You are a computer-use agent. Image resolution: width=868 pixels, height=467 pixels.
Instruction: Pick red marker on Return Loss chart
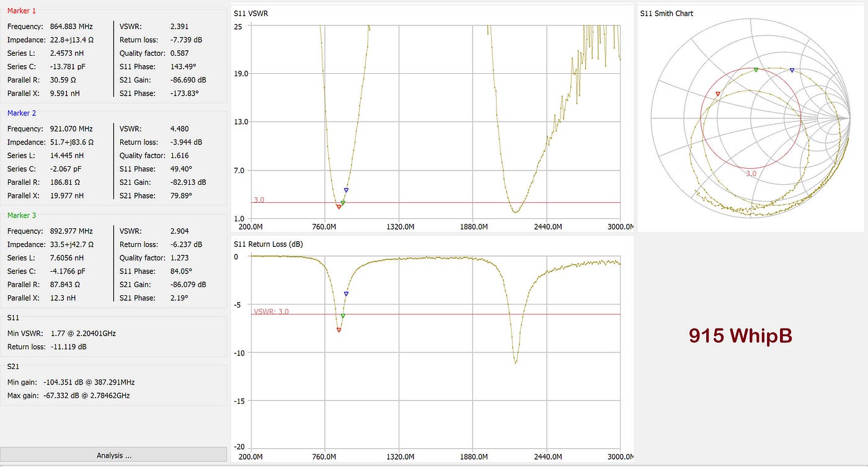(339, 330)
